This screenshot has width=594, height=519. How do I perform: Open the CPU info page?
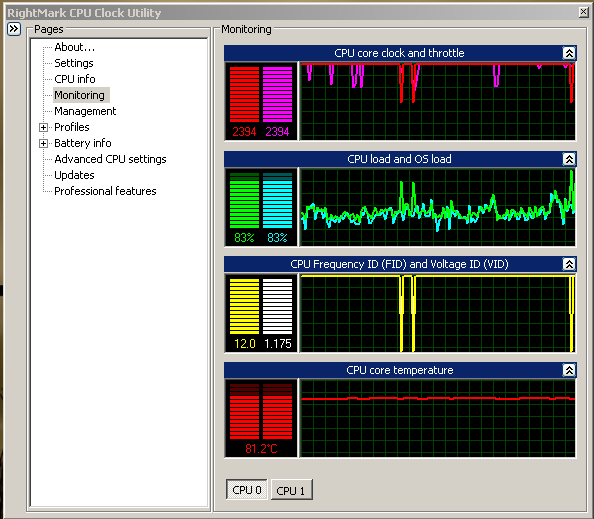[75, 79]
